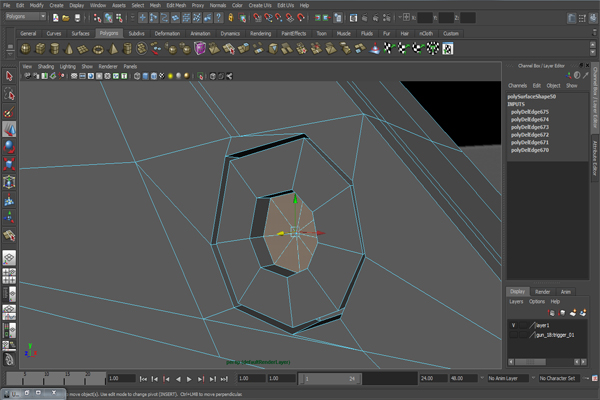The width and height of the screenshot is (600, 400).
Task: Click the question mark selection mask icon
Action: [x=218, y=17]
